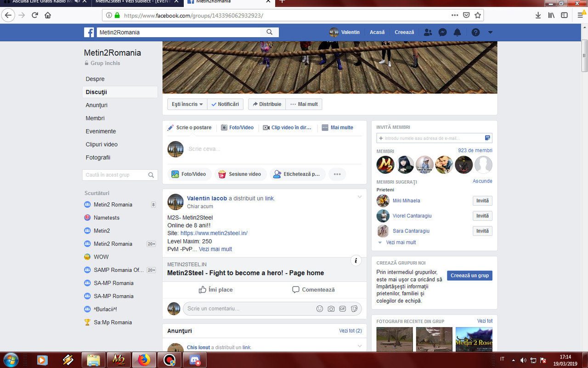
Task: Open Metin 2 Rose recent photo thumbnail
Action: [474, 340]
